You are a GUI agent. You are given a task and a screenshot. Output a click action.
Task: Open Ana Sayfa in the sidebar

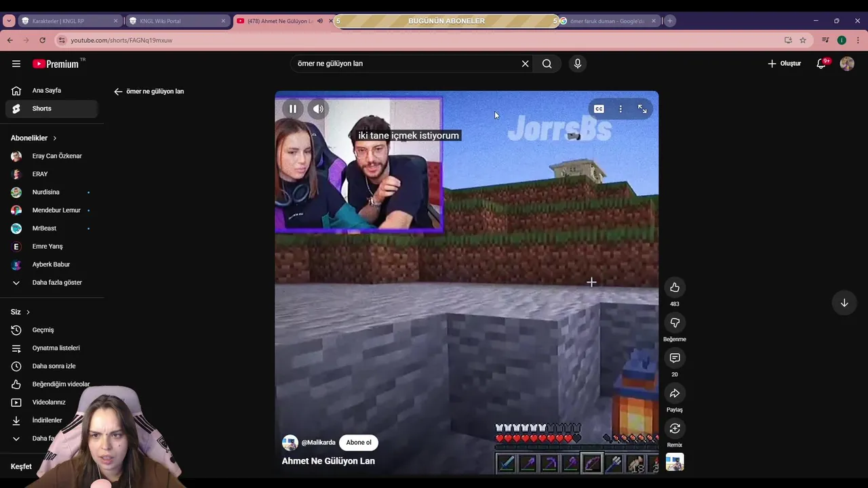point(52,90)
